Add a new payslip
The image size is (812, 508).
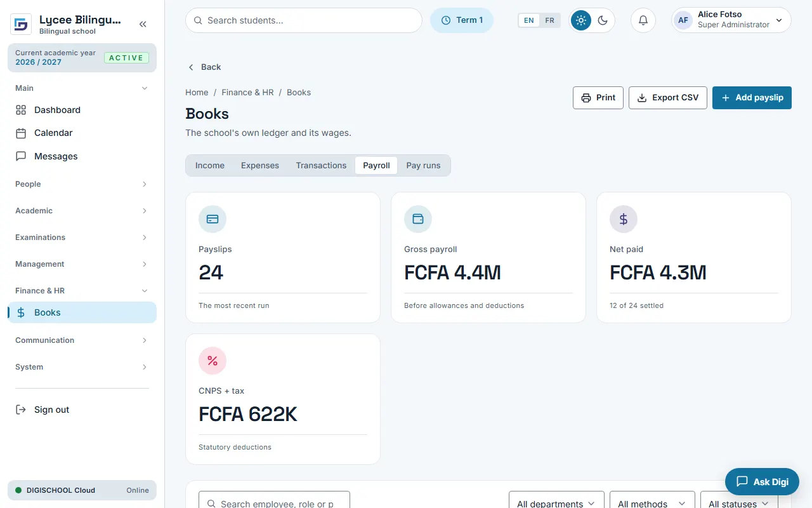click(x=752, y=98)
